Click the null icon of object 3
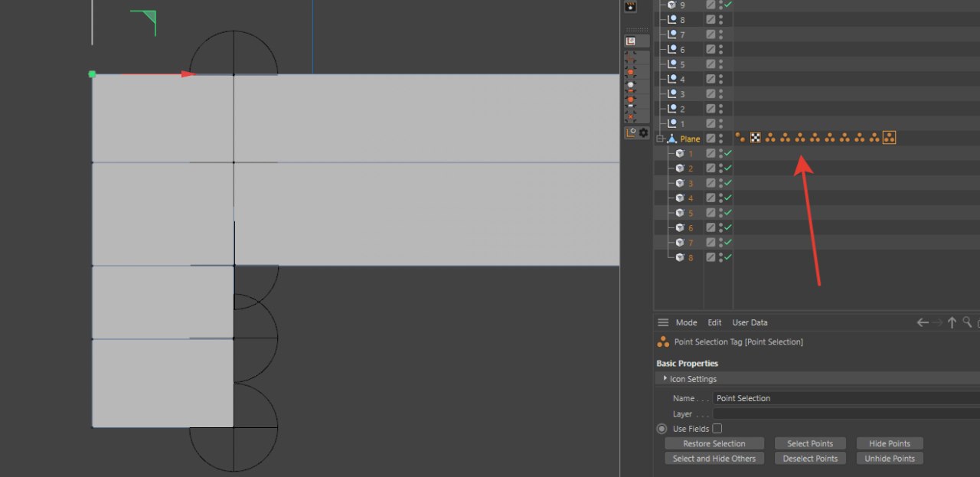Viewport: 980px width, 477px height. point(672,94)
